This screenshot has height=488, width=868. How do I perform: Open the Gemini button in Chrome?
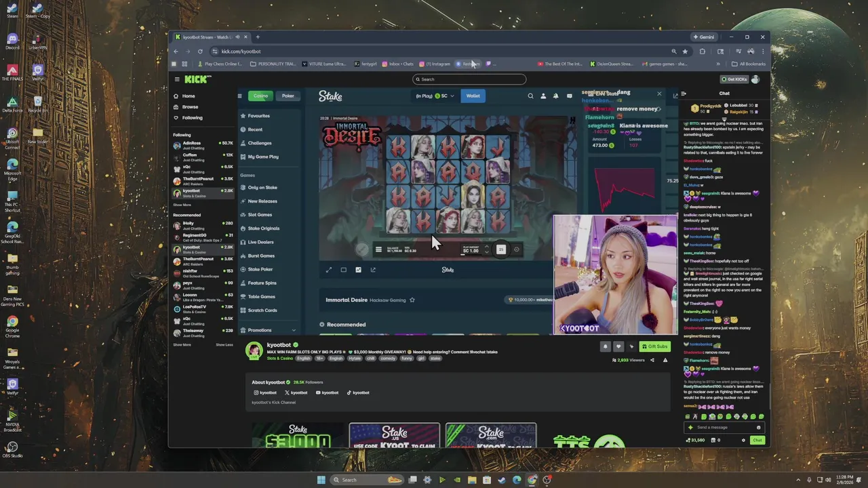point(703,37)
